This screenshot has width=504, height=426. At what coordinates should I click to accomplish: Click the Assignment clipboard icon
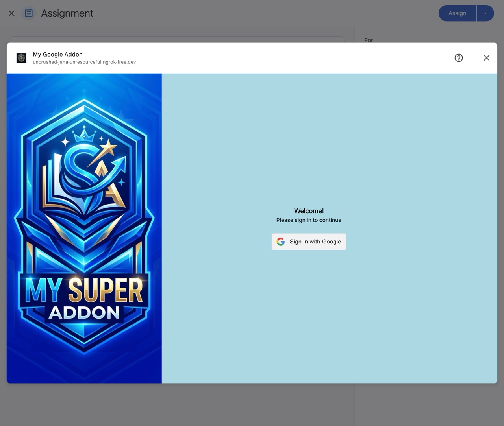pos(29,13)
